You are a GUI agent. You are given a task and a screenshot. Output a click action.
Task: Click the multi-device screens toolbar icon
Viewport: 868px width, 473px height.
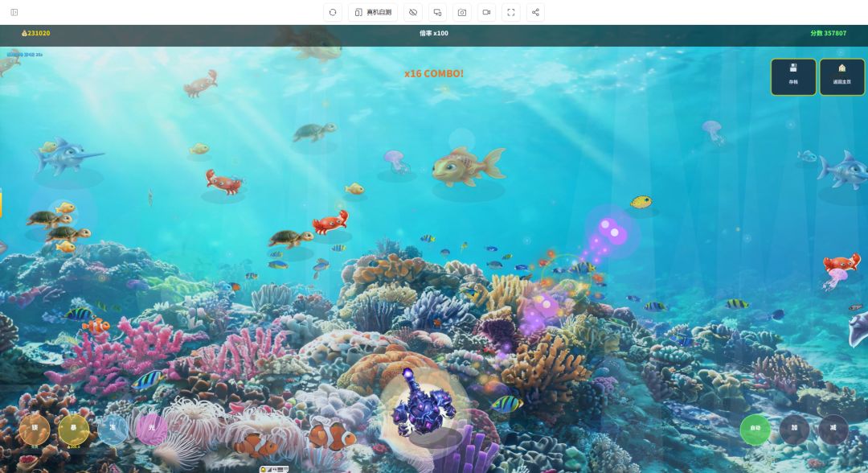tap(437, 12)
